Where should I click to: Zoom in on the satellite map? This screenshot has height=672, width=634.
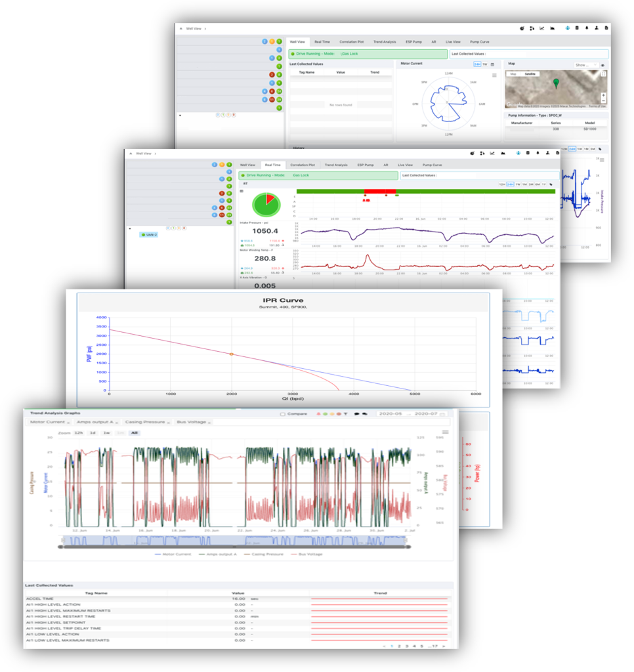pos(603,95)
